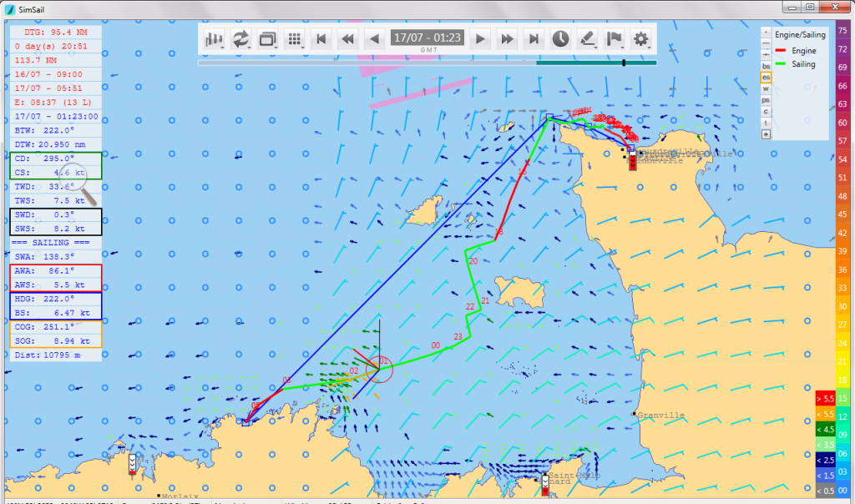855x504 pixels.
Task: Click the red circle boat position marker
Action: (x=379, y=370)
